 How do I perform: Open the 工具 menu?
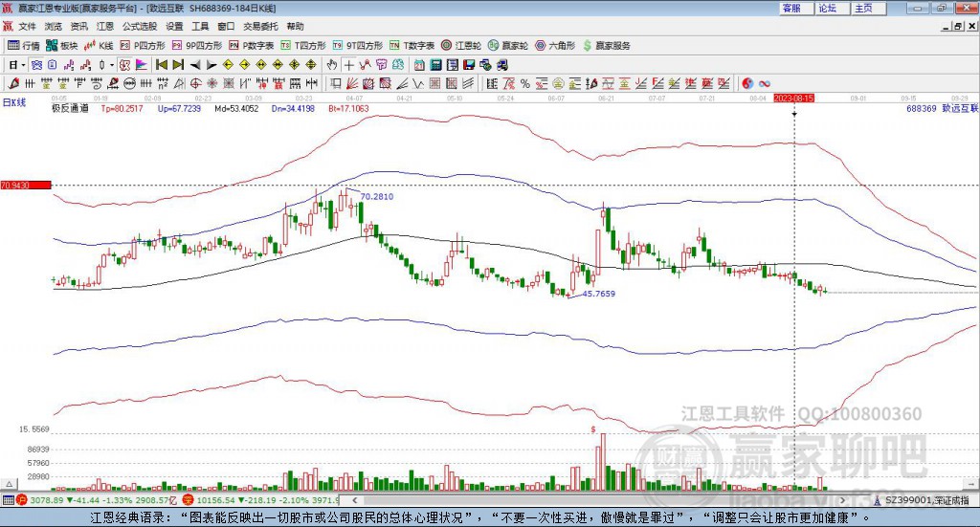coord(200,26)
